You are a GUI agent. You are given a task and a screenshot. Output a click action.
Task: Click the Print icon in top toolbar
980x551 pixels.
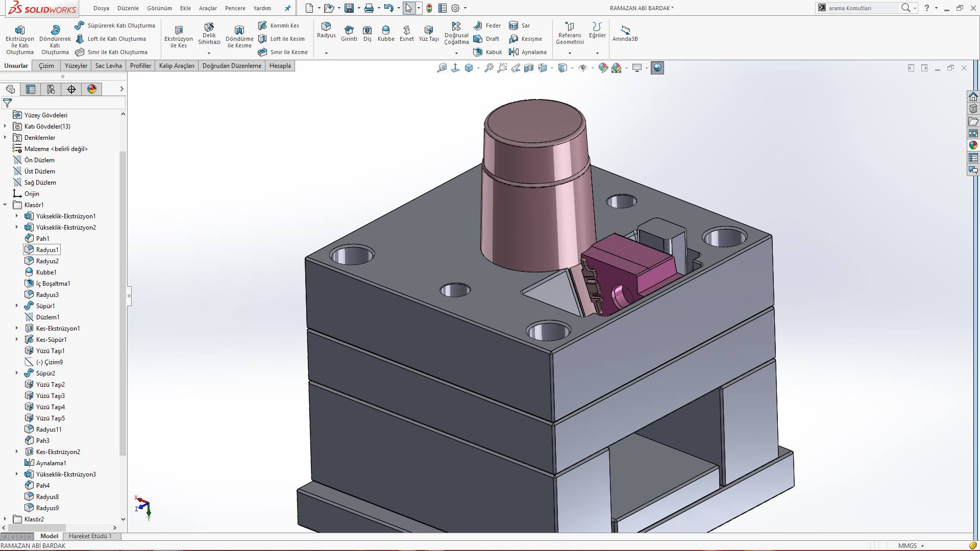click(369, 8)
